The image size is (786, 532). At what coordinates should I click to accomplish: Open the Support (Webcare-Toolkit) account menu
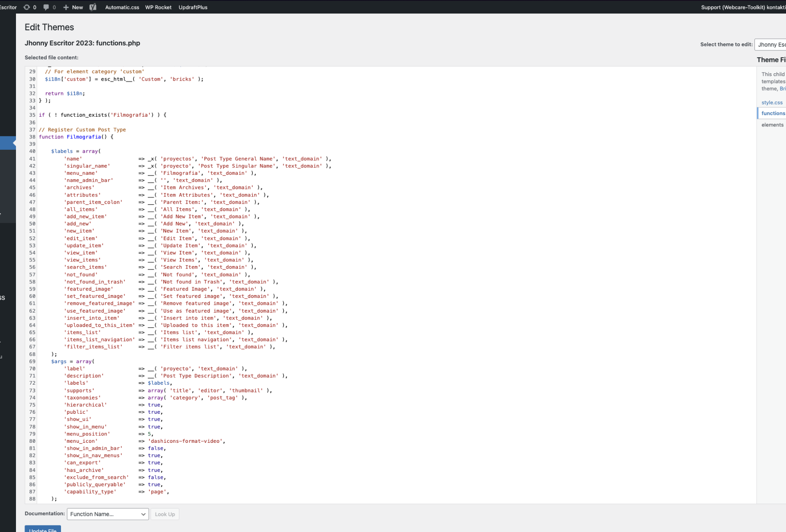point(743,7)
